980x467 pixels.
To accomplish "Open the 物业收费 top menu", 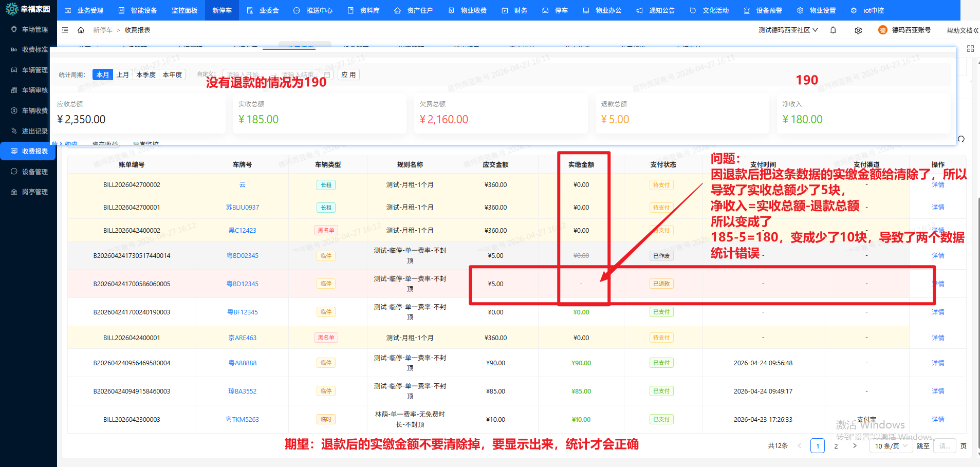I will click(x=468, y=10).
